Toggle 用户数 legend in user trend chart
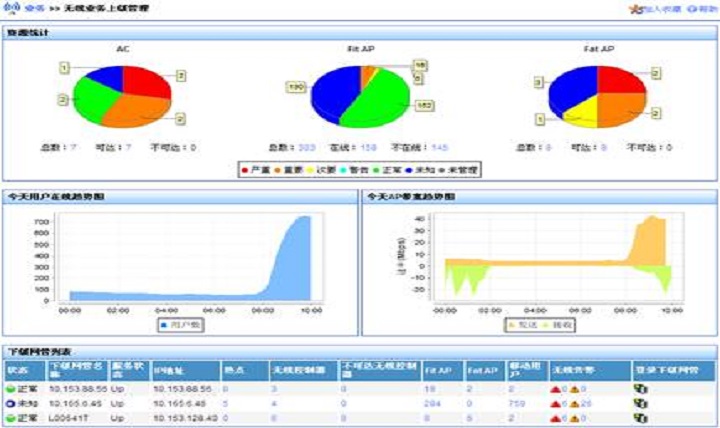This screenshot has width=720, height=428. coord(180,324)
